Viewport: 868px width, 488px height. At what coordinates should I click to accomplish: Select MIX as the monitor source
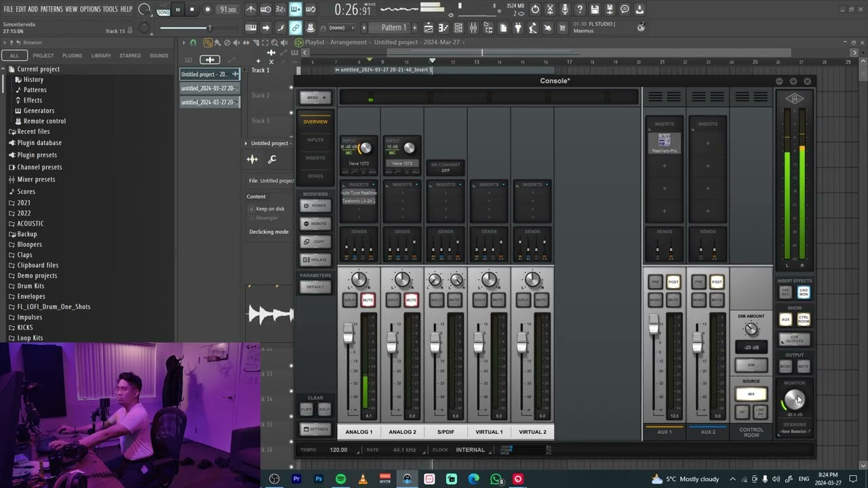coord(751,394)
